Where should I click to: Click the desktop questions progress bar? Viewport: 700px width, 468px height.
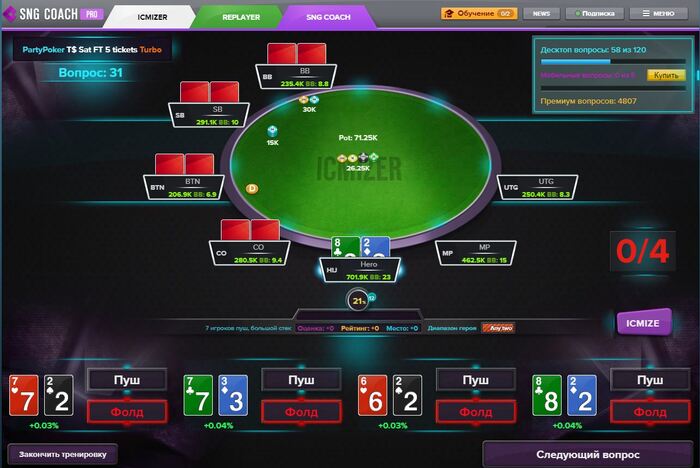(612, 62)
